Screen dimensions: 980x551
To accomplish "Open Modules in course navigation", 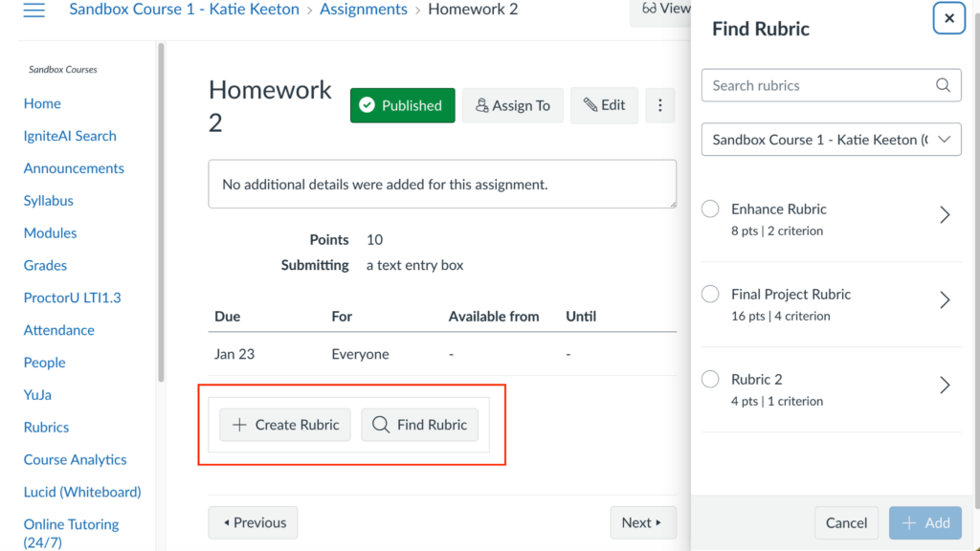I will coord(50,233).
